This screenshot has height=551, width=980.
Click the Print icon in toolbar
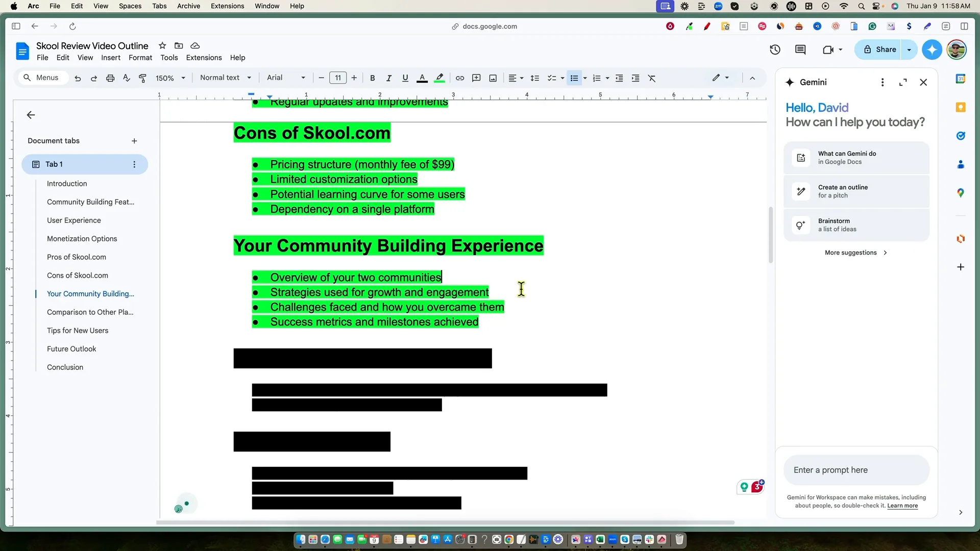(x=110, y=78)
